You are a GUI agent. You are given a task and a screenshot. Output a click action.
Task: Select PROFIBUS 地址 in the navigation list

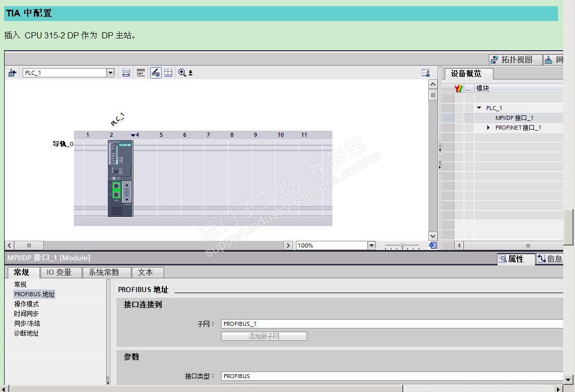coord(34,294)
